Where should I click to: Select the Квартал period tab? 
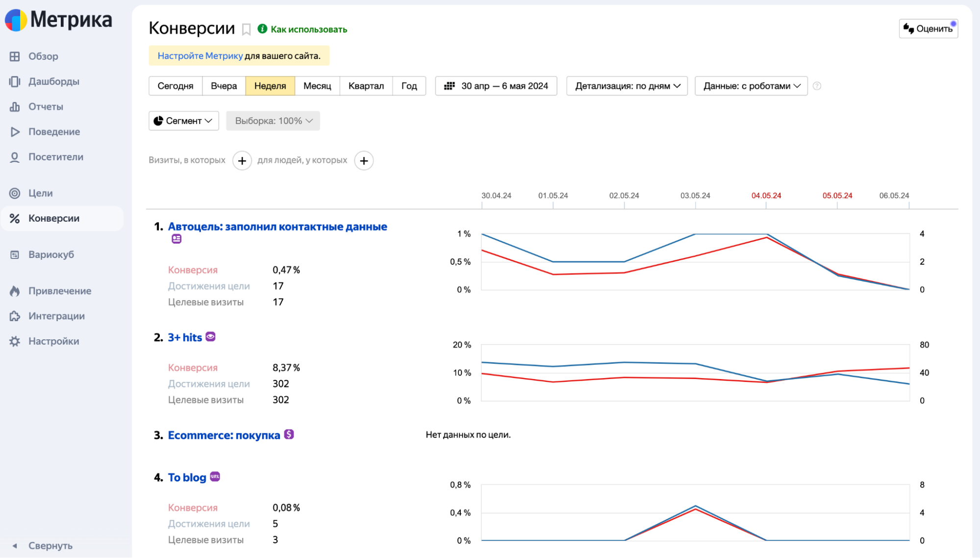click(366, 86)
